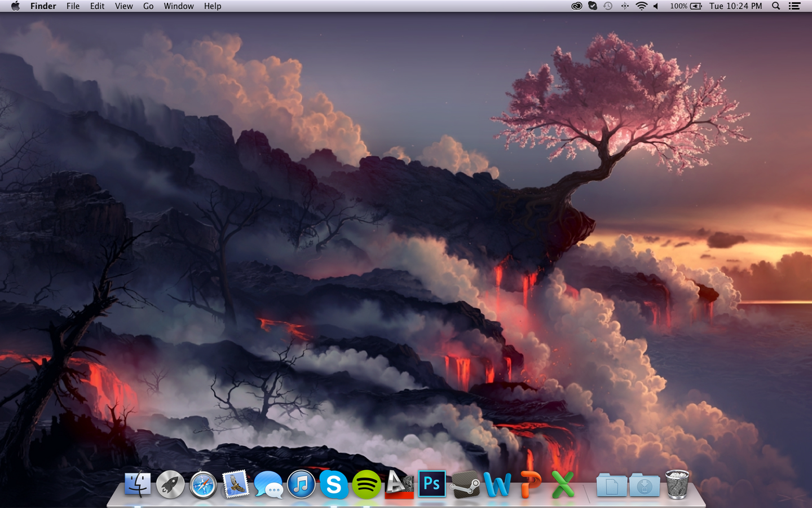Open the Go menu
The width and height of the screenshot is (812, 508).
(x=148, y=6)
